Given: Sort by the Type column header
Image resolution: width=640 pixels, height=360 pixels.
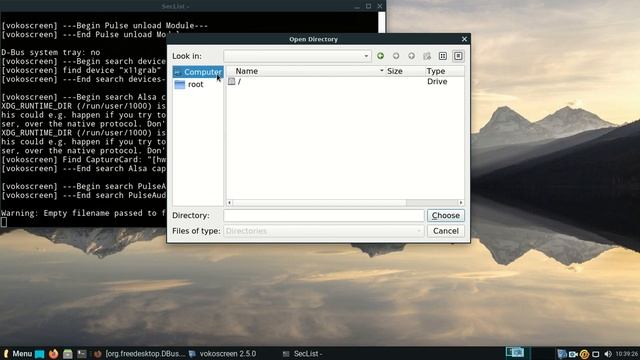Looking at the screenshot, I should click(444, 71).
